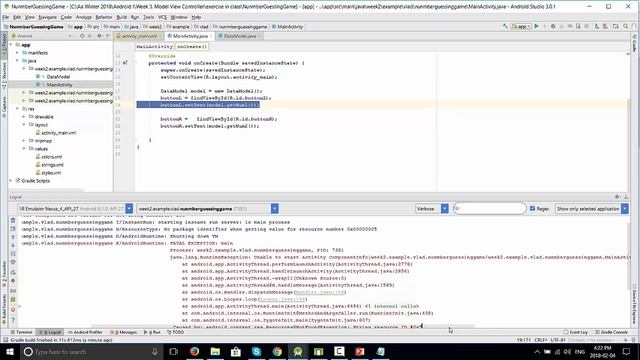This screenshot has height=360, width=640.
Task: Toggle the Regex checkbox in logcat
Action: 532,209
